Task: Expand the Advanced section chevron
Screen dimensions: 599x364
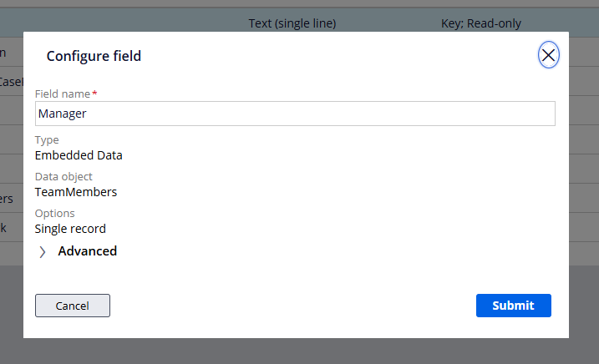Action: [43, 251]
